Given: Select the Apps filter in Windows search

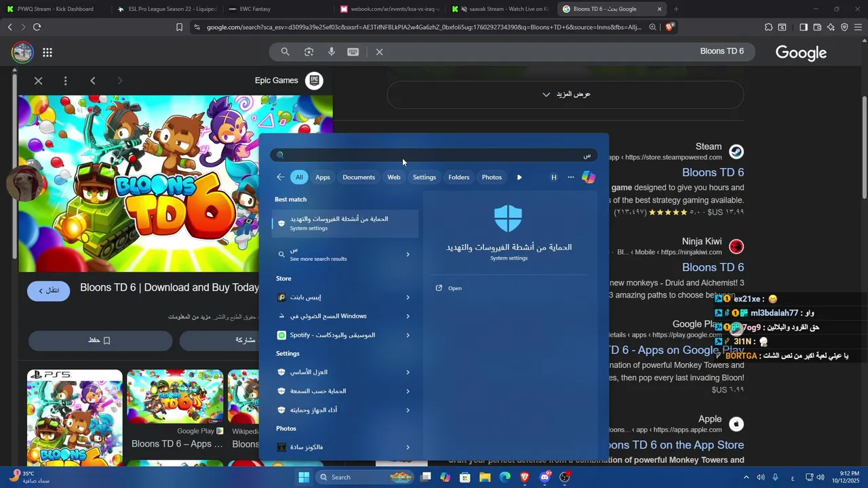Looking at the screenshot, I should click(x=323, y=177).
